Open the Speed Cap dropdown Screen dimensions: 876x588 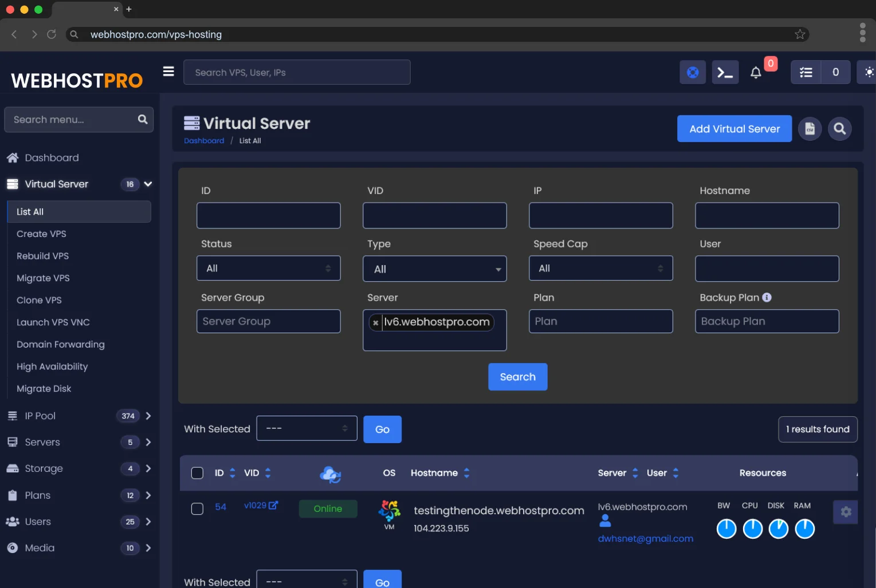pos(601,268)
